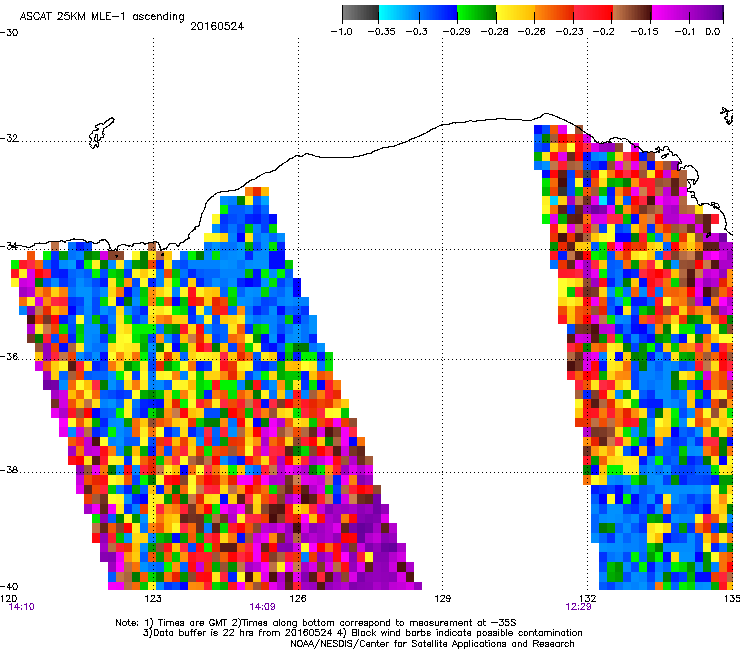Click the purple 14:09 pass time
The height and width of the screenshot is (650, 740).
click(262, 607)
